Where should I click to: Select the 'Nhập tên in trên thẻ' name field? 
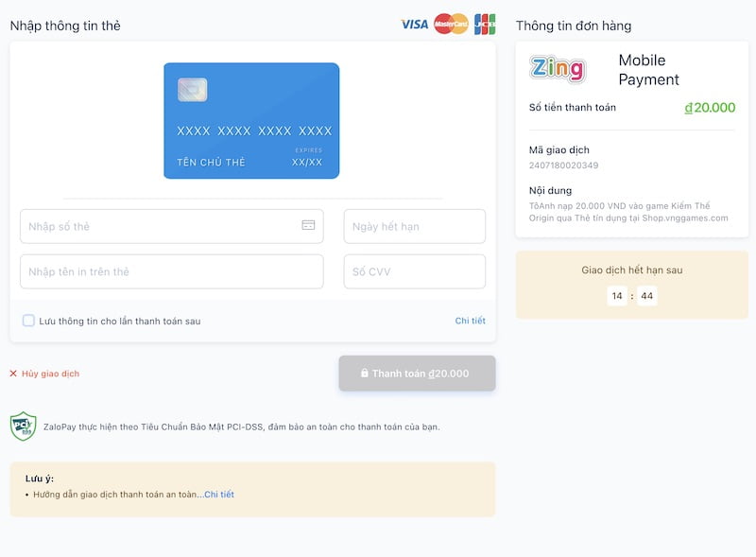[171, 271]
